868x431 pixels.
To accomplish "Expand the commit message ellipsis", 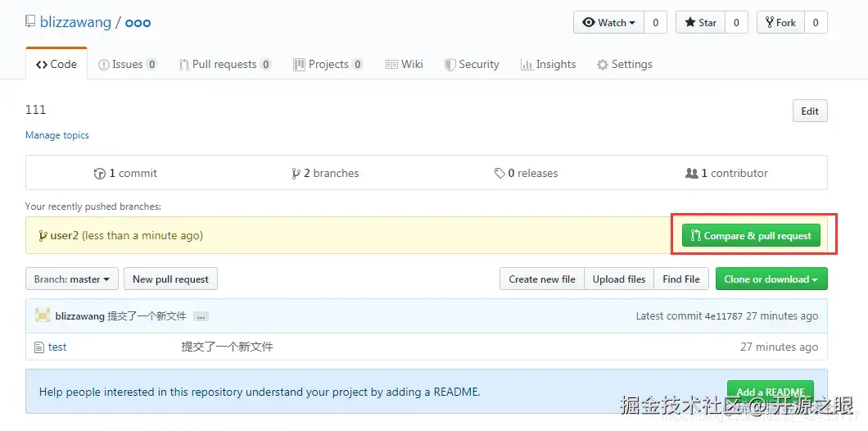I will (x=201, y=316).
